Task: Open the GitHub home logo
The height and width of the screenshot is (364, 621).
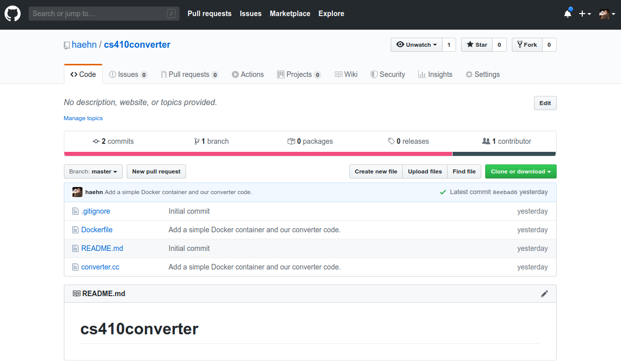Action: (x=13, y=14)
